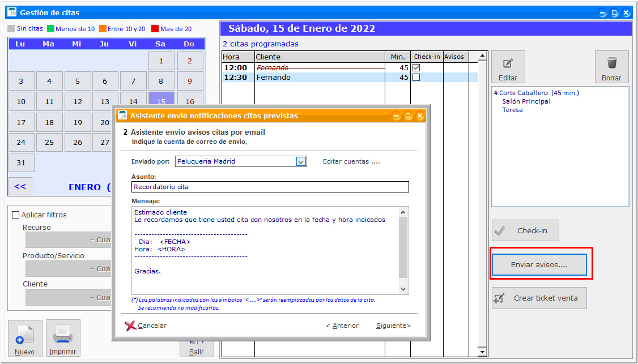Click the Editar appointment button

point(508,67)
